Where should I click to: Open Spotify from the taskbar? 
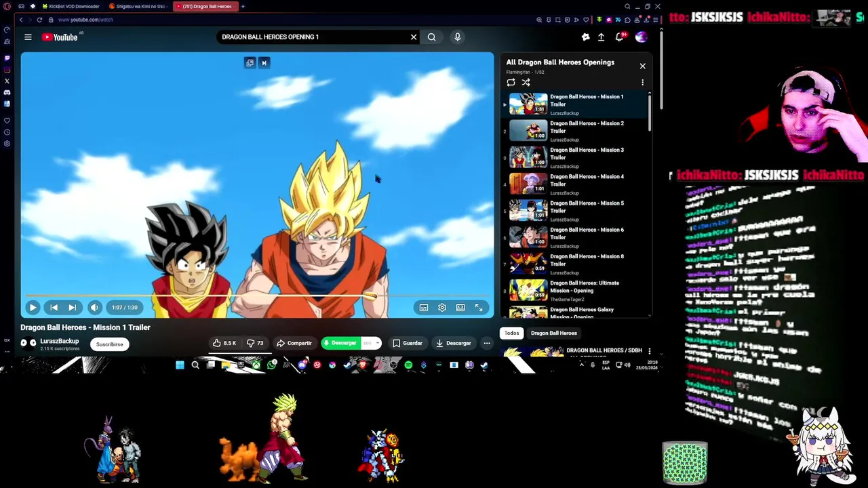[408, 365]
